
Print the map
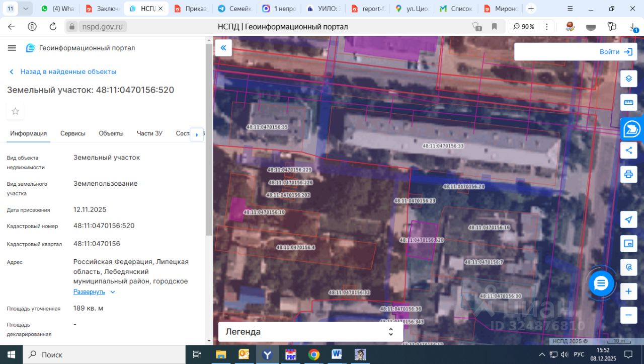point(628,174)
